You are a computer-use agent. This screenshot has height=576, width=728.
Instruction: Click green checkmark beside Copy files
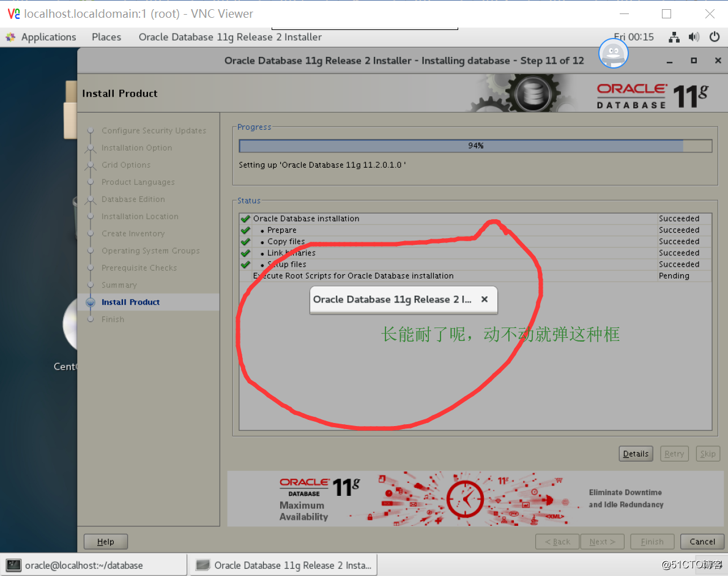245,242
